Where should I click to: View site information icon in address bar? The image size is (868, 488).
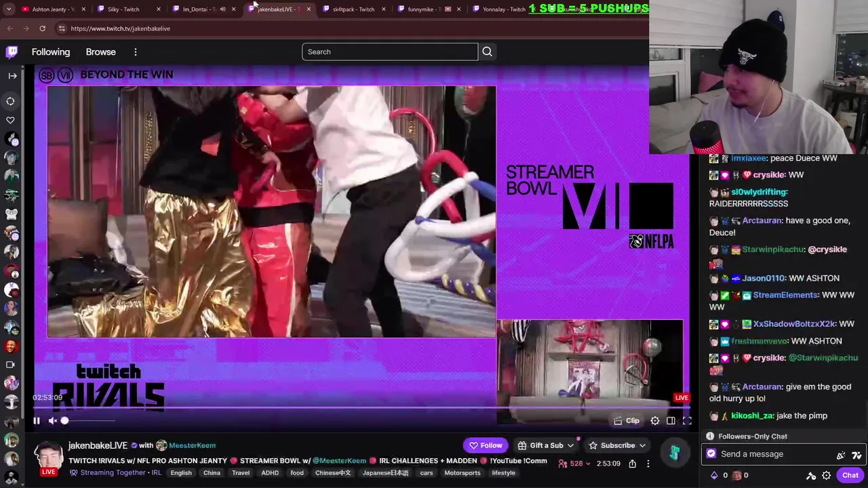pyautogui.click(x=61, y=28)
